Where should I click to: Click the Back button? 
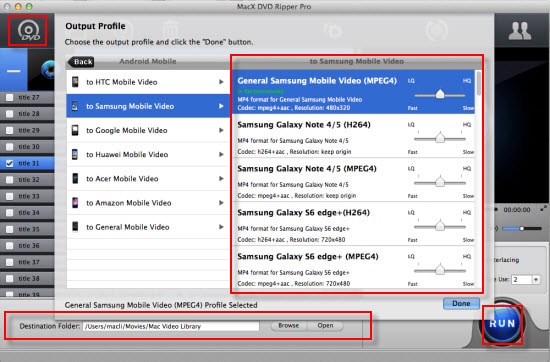81,62
